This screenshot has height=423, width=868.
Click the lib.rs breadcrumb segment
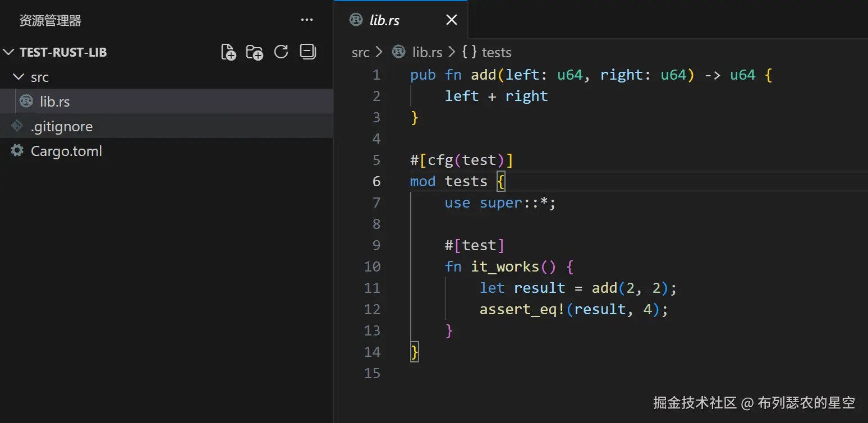[x=427, y=53]
